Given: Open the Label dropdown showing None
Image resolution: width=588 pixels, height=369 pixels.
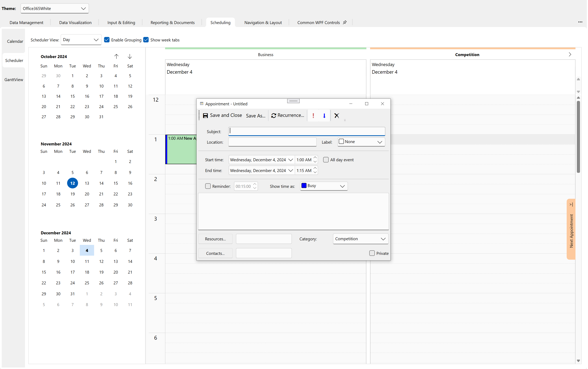Looking at the screenshot, I should pyautogui.click(x=361, y=142).
